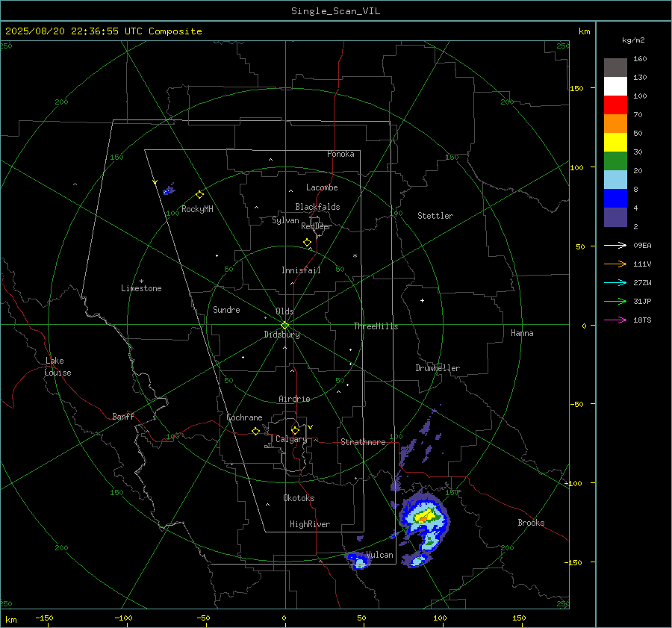Image resolution: width=672 pixels, height=628 pixels.
Task: Click the Strathmore town label
Action: pos(363,442)
